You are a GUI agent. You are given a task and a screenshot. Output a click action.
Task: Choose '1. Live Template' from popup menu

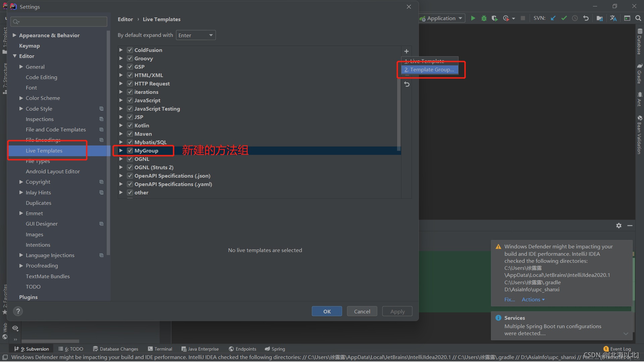430,61
